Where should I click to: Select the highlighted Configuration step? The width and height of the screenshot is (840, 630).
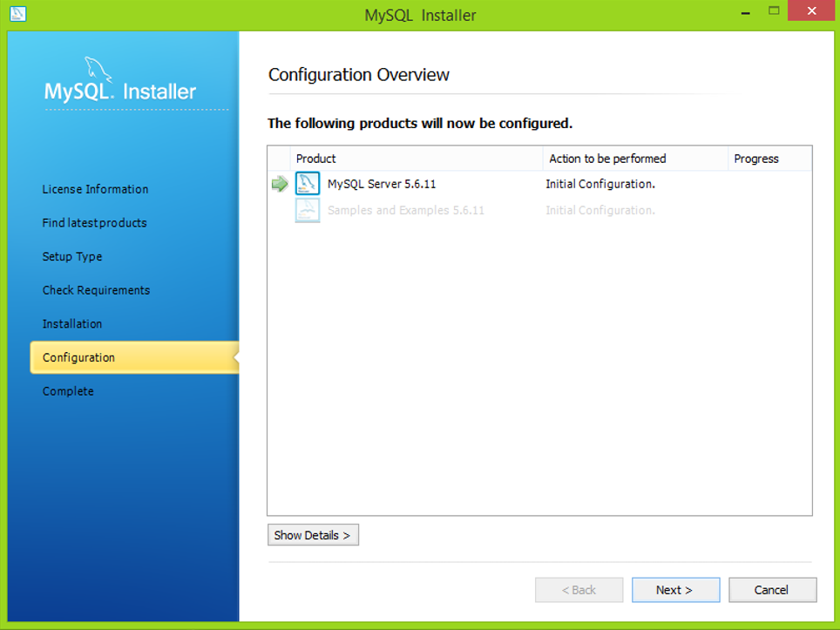click(x=134, y=357)
